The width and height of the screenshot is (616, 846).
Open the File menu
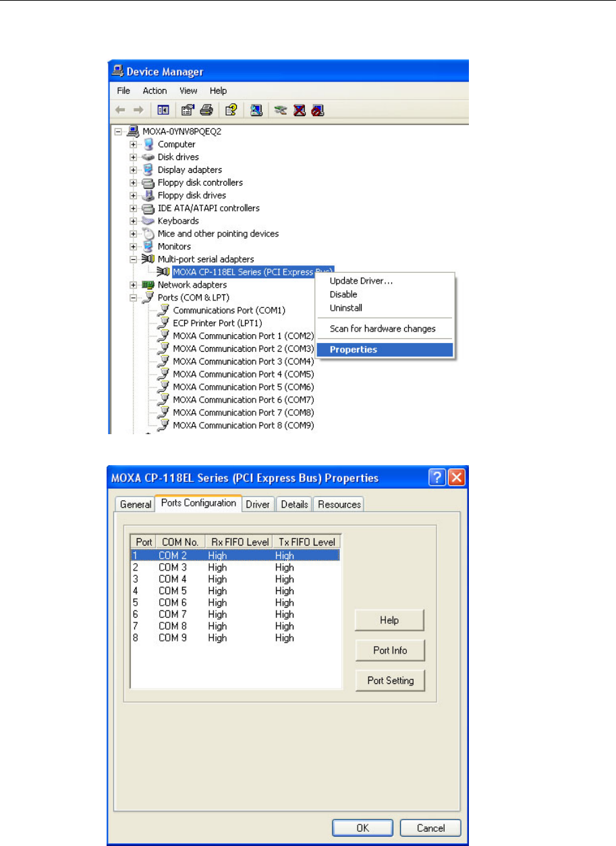123,90
